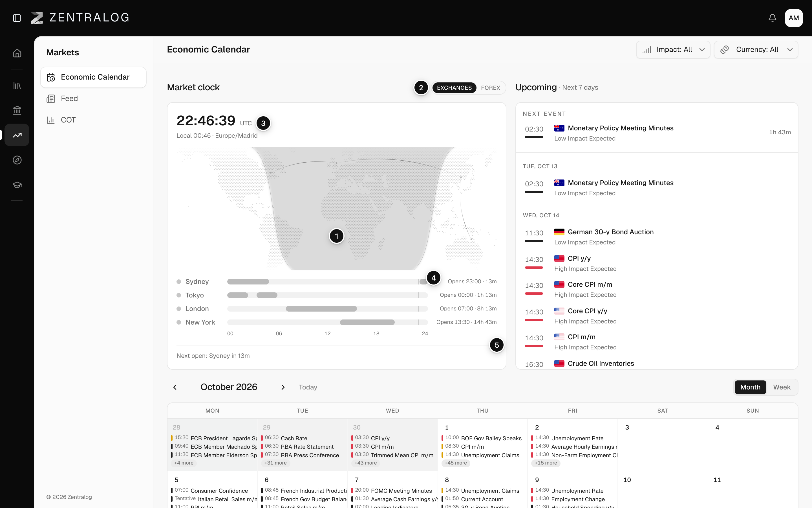Expand +4 more on day 28
This screenshot has height=508, width=812.
tap(184, 463)
